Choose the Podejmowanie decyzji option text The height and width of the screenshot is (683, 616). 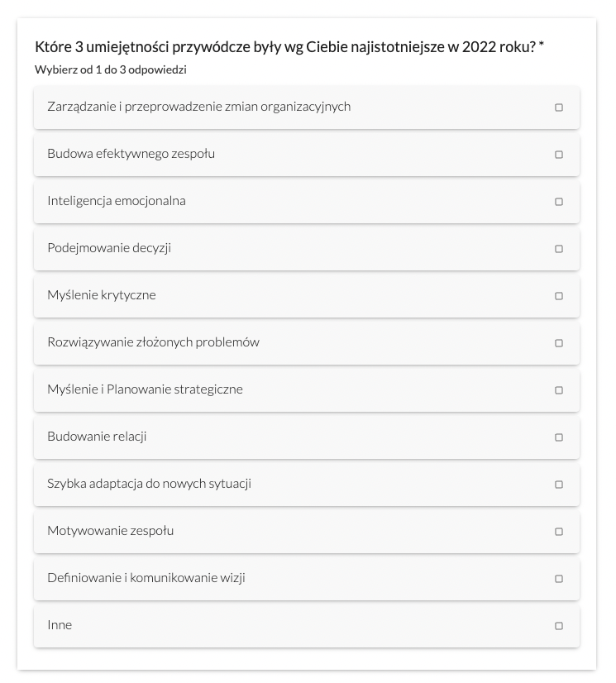[x=109, y=248]
